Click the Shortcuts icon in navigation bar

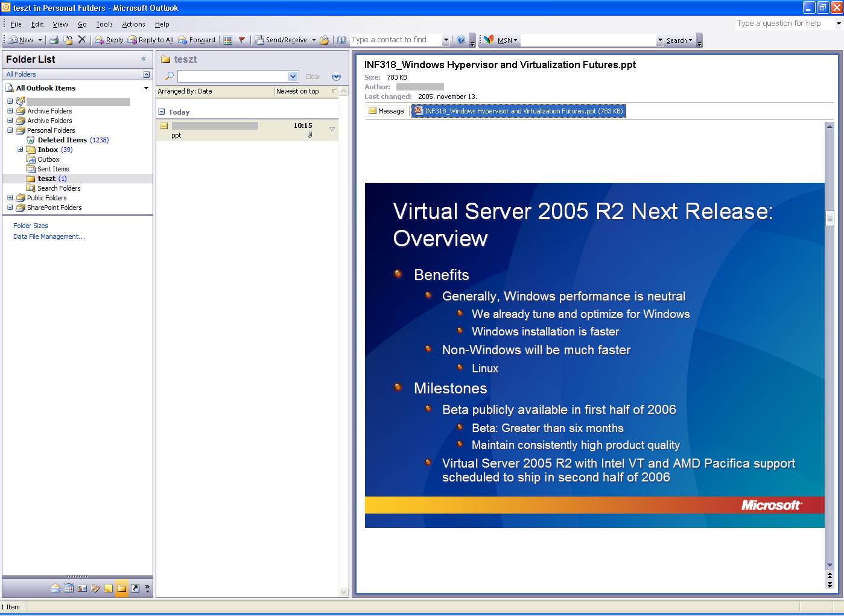click(x=135, y=588)
